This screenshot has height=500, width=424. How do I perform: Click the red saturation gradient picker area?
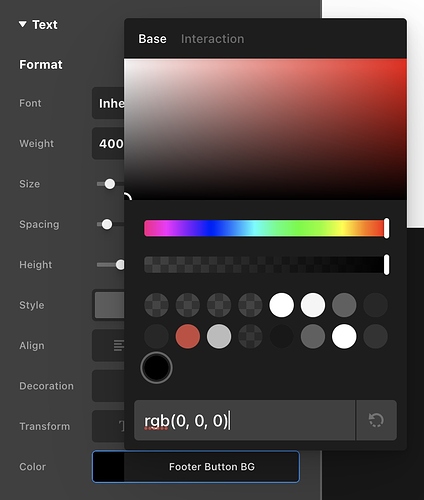click(265, 129)
